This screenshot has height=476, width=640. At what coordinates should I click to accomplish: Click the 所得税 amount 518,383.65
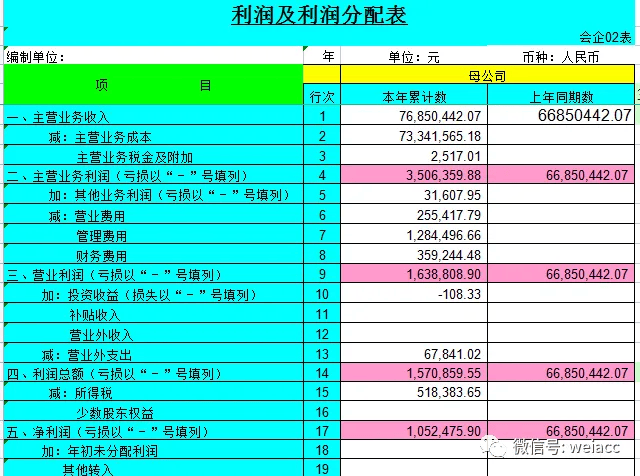[415, 394]
